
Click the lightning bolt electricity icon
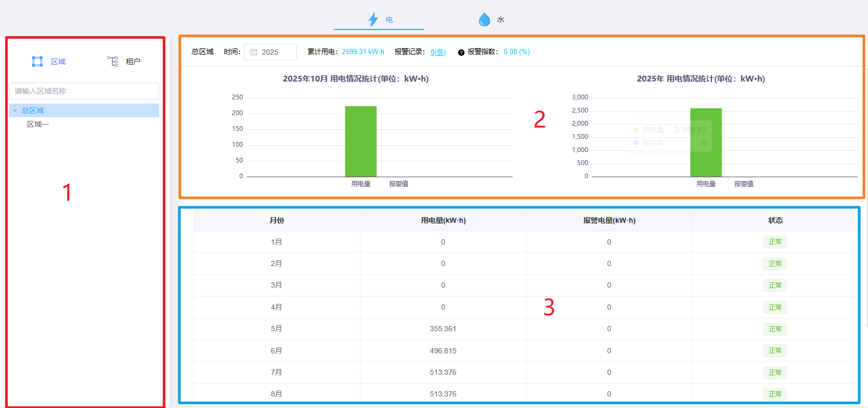click(373, 19)
